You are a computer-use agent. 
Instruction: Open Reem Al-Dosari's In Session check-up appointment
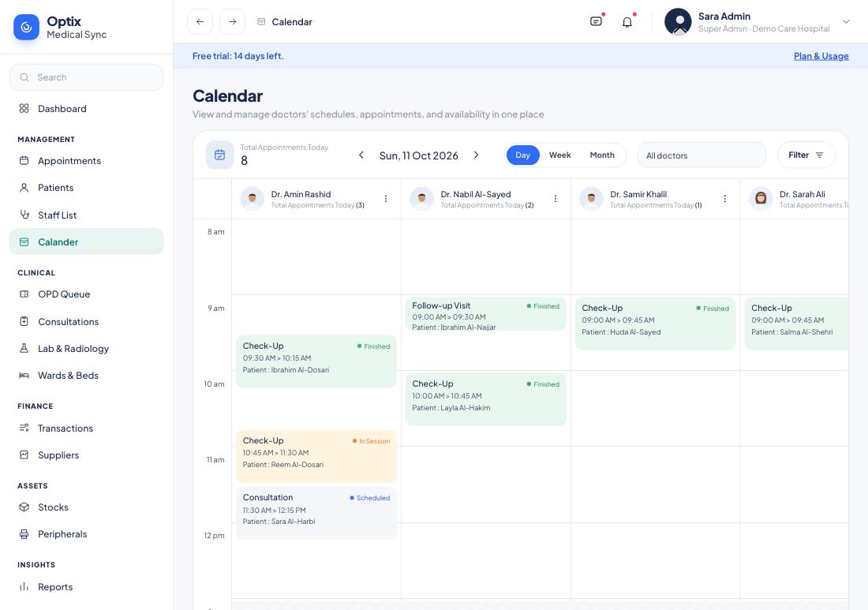pyautogui.click(x=316, y=456)
